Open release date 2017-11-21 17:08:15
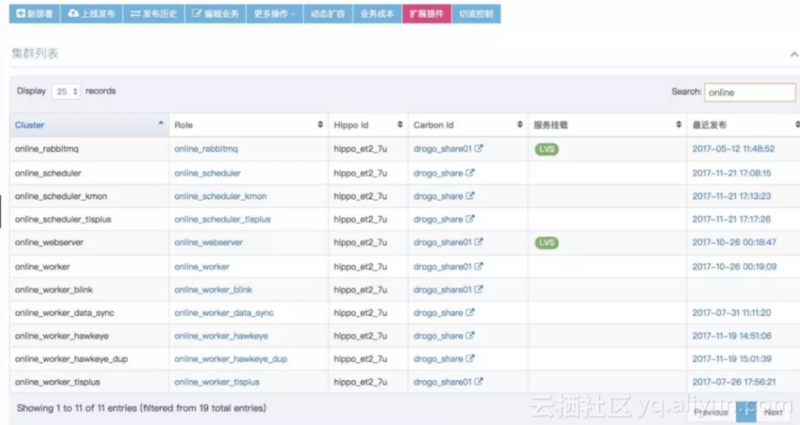The image size is (800, 425). tap(731, 173)
